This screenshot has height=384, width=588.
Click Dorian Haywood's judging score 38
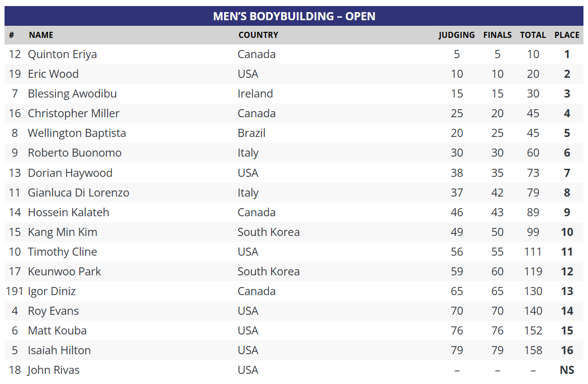pyautogui.click(x=457, y=173)
